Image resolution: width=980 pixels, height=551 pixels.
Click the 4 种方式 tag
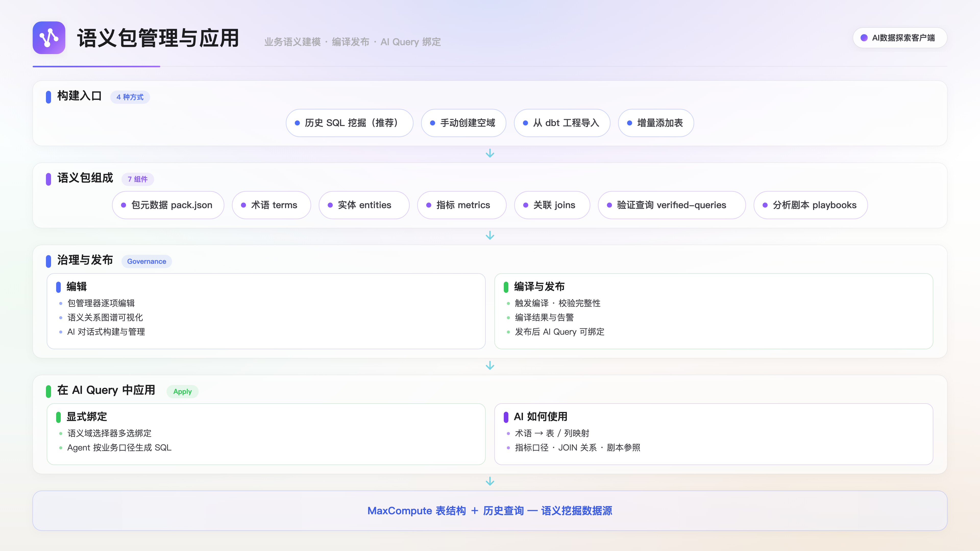pos(130,97)
